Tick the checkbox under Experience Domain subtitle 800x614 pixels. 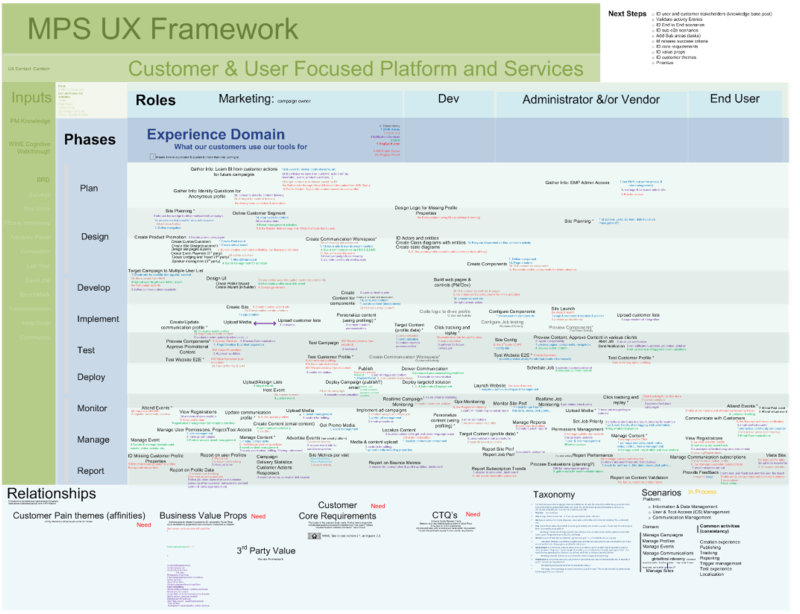150,156
